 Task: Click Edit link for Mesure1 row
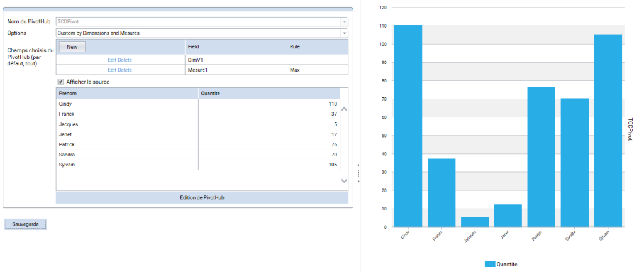[112, 70]
